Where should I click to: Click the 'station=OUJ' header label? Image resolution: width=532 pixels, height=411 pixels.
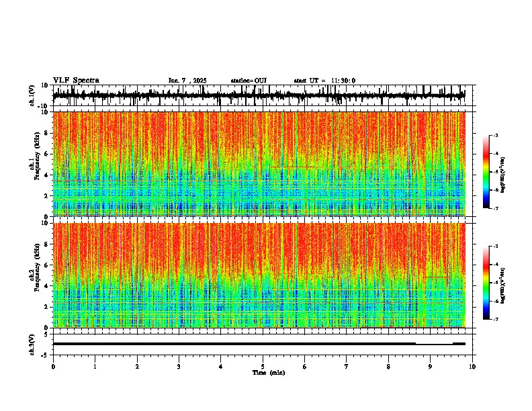coord(249,81)
